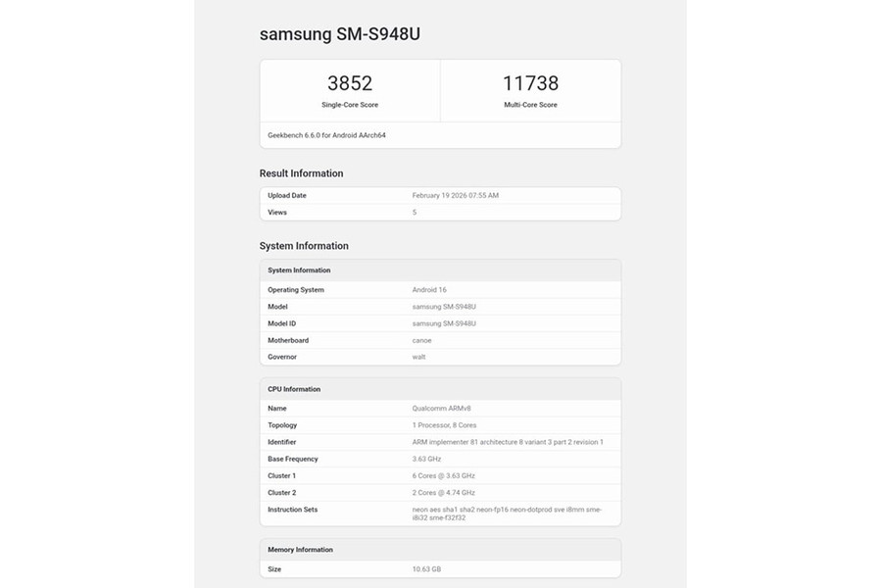
Task: Select samsung SM-S948U in the Model ID row
Action: coord(444,323)
